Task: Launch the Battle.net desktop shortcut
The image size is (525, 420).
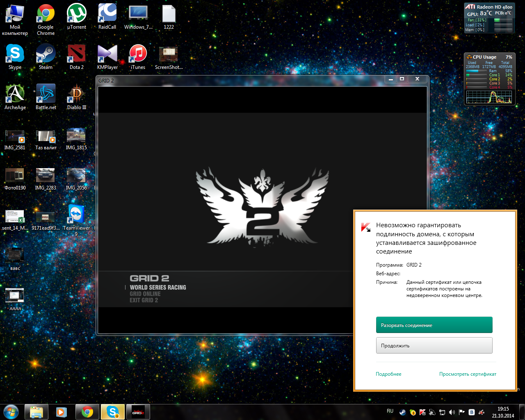Action: tap(46, 97)
